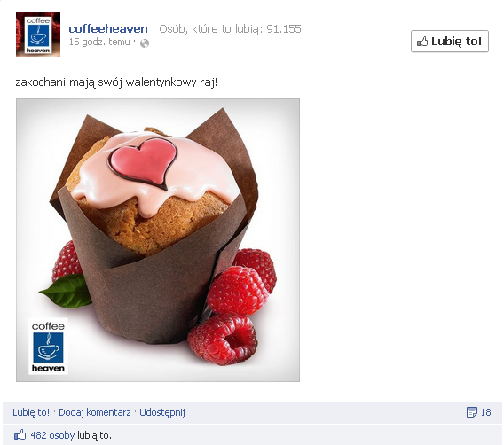Click the raspberries in the photo
This screenshot has width=504, height=445.
click(233, 307)
